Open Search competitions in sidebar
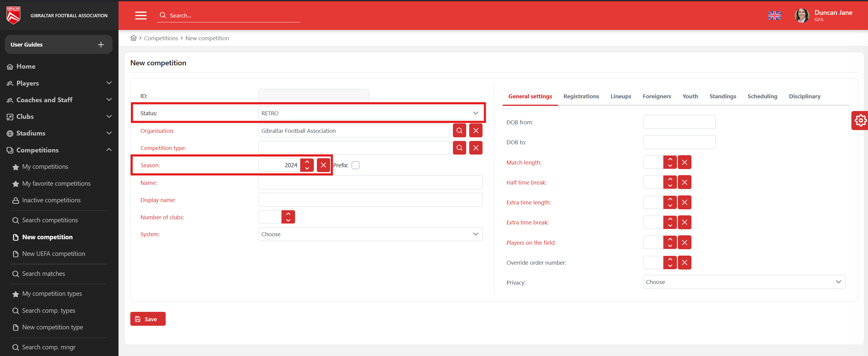868x356 pixels. coord(50,220)
